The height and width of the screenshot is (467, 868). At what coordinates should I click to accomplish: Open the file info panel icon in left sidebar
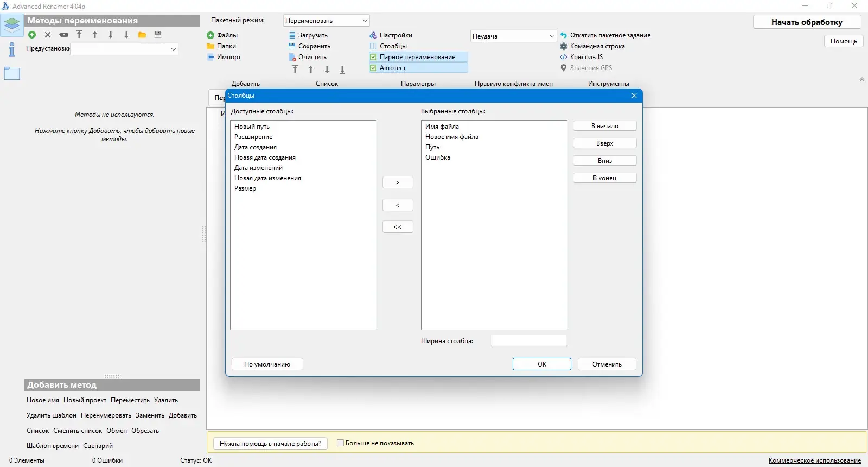coord(11,49)
